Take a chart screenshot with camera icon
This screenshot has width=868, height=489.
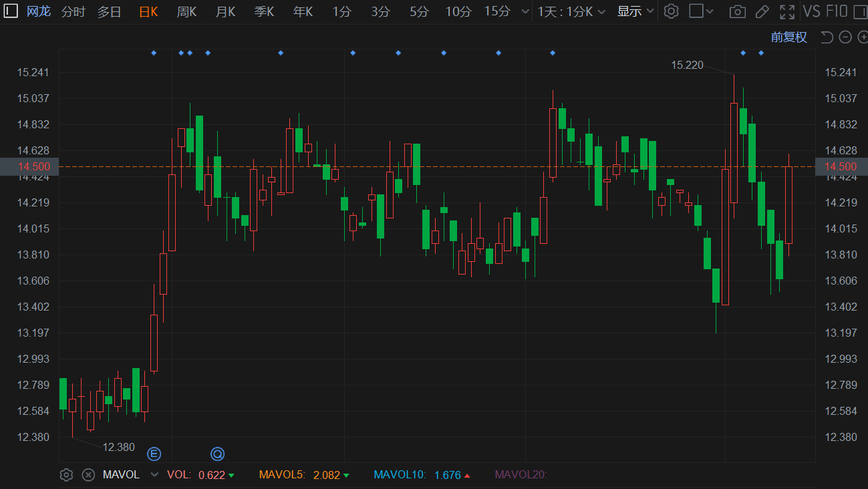pos(737,11)
